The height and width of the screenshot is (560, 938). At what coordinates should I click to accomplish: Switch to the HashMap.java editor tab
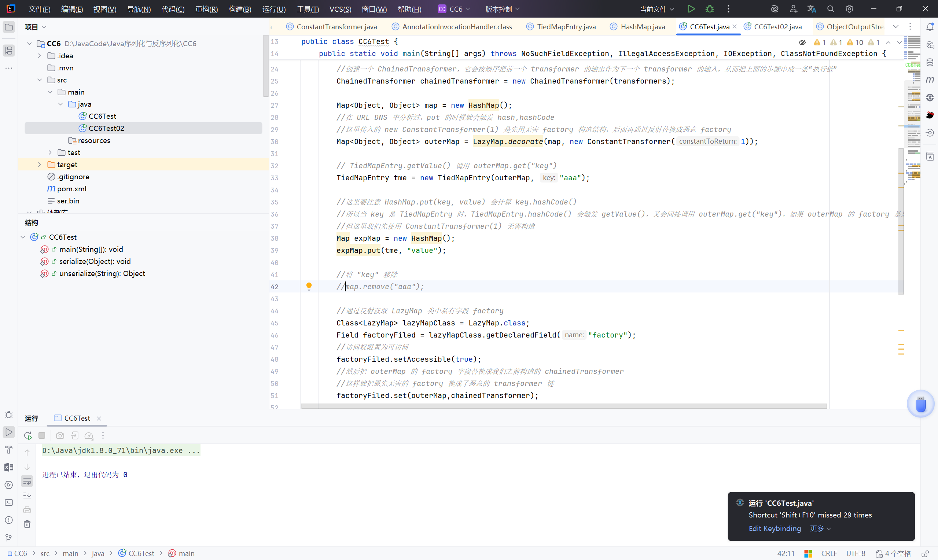pyautogui.click(x=643, y=26)
